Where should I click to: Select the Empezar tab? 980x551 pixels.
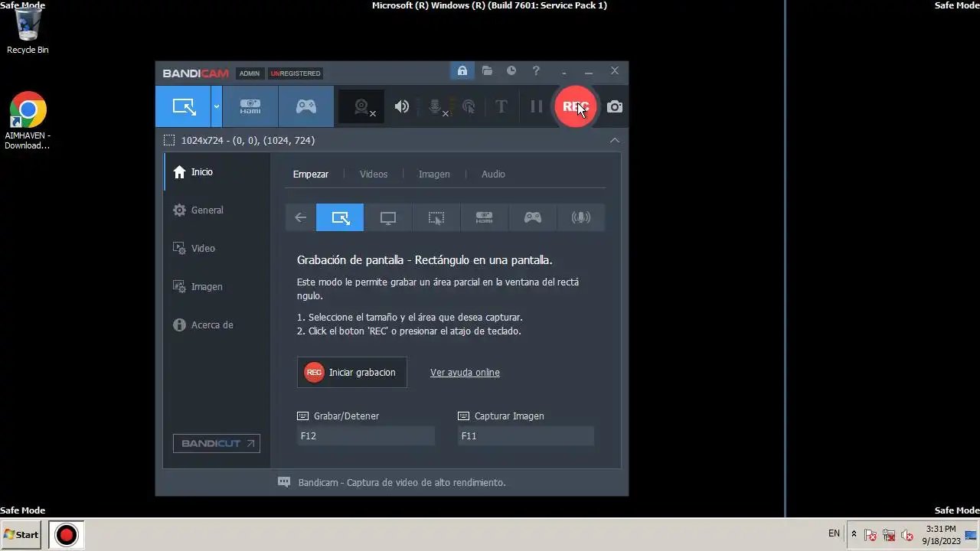pos(311,174)
